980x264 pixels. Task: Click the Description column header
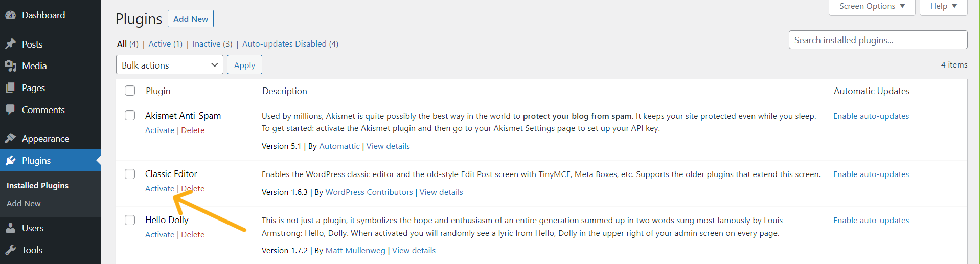285,91
